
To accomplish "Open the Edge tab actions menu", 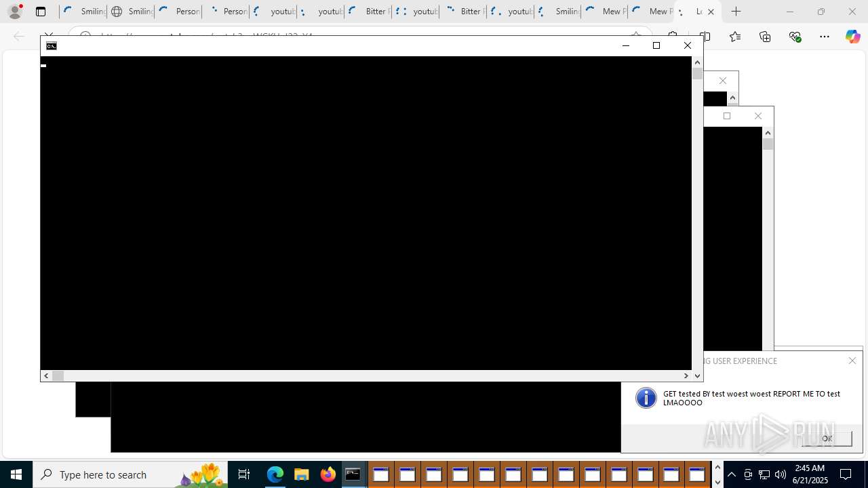I will [41, 12].
